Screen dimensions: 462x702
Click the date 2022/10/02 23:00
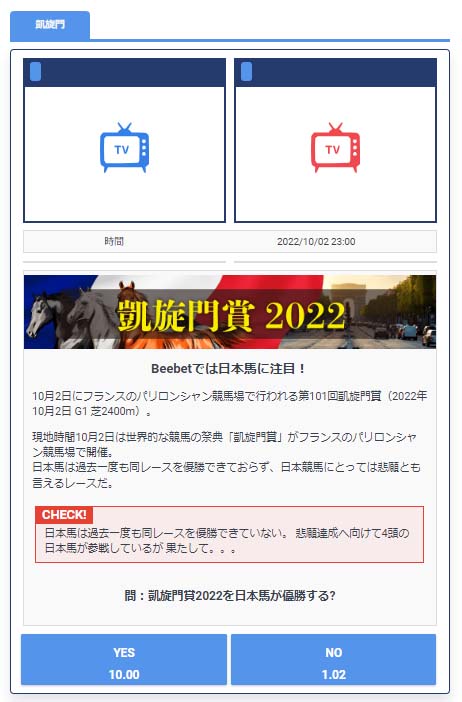point(316,242)
